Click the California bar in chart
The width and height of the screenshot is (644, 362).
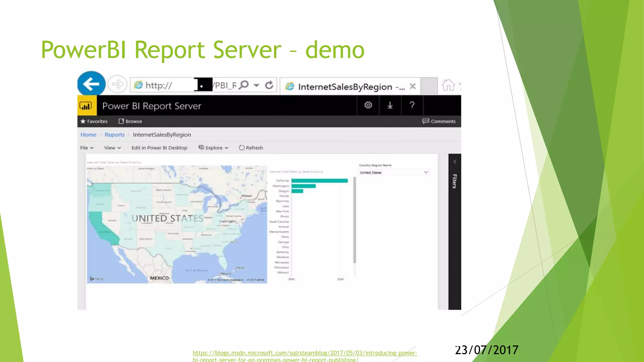(x=319, y=181)
